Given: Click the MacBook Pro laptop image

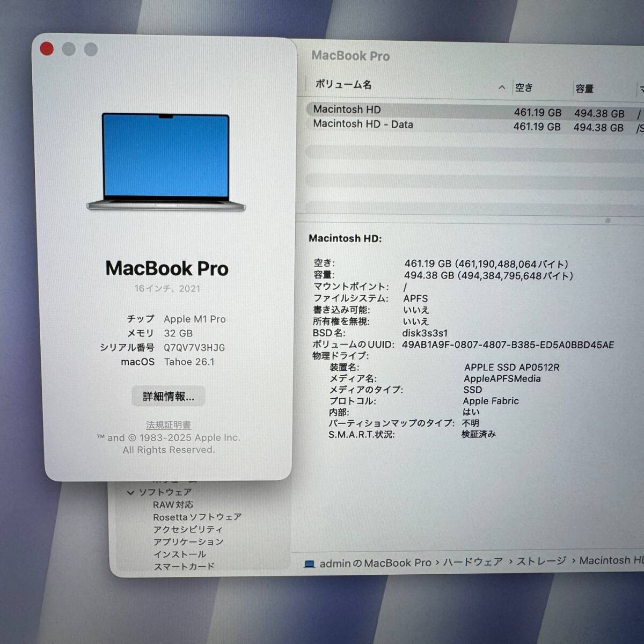Looking at the screenshot, I should click(x=166, y=162).
